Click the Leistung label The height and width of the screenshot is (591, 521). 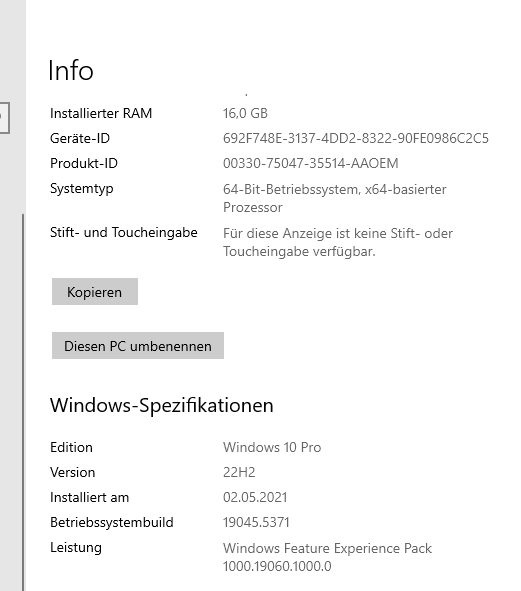tap(76, 548)
